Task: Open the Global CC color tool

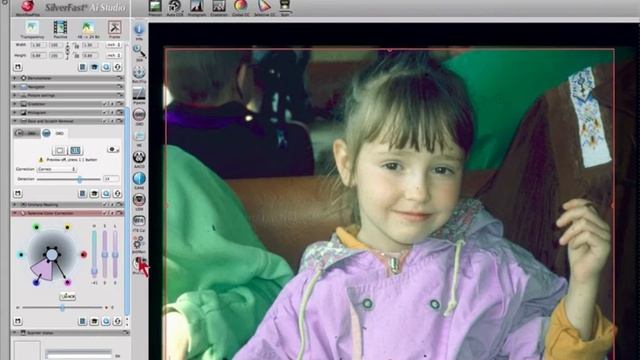Action: pyautogui.click(x=240, y=7)
